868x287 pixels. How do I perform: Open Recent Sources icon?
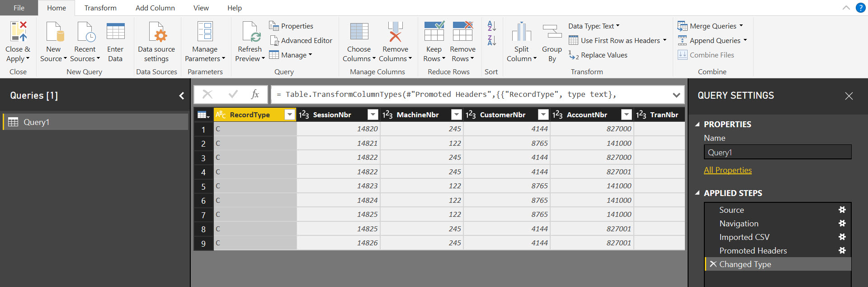[86, 31]
